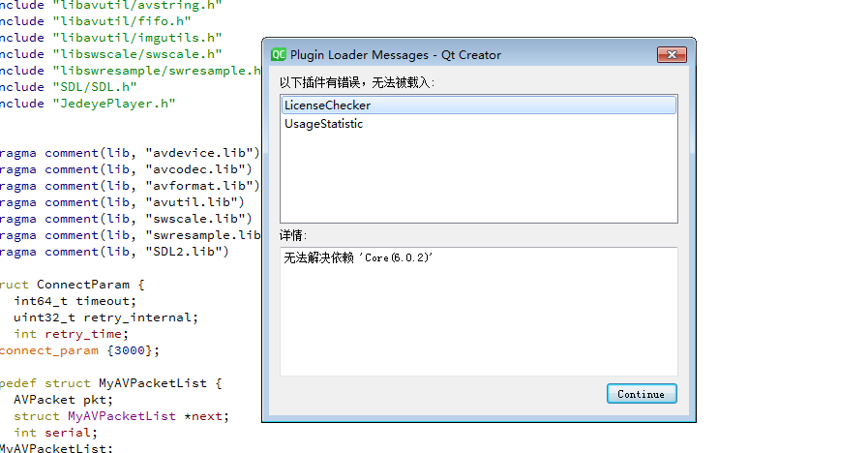Viewport: 868px width, 453px height.
Task: Click the {3000} initializer in code
Action: (x=130, y=350)
